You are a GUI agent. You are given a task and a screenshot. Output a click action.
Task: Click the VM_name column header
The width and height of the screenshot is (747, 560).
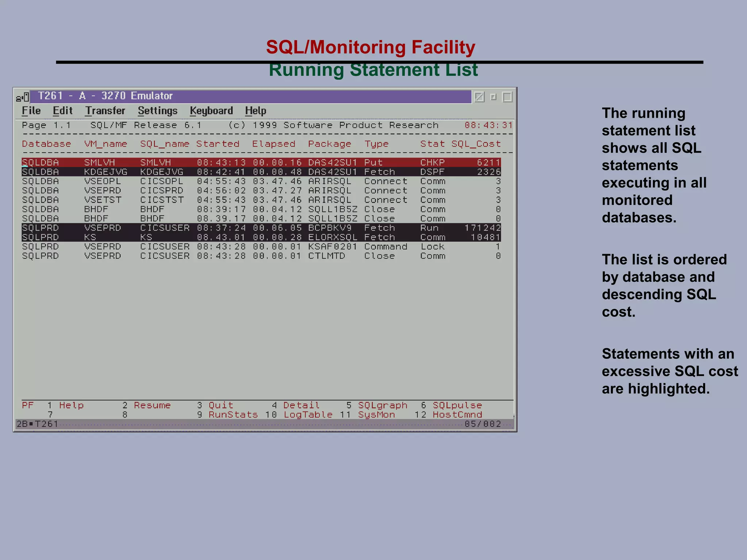pos(106,144)
